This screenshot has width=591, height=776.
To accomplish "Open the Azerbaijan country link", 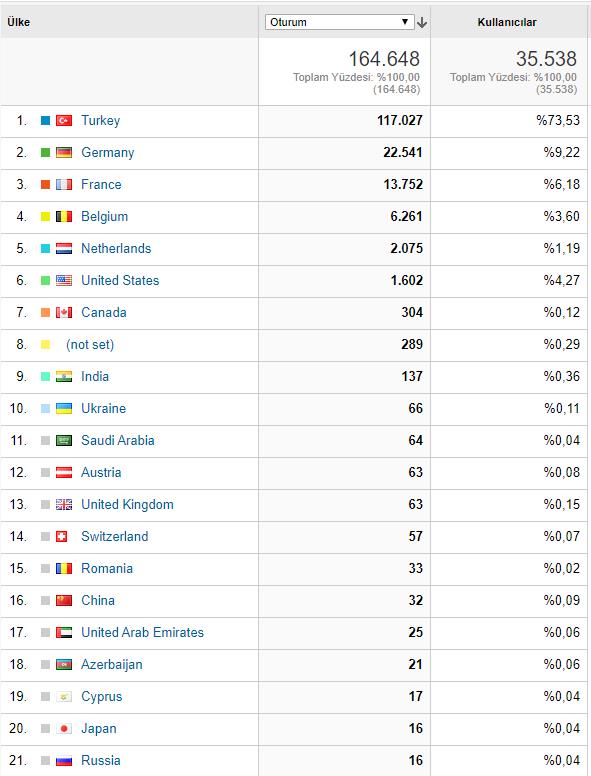I will [x=112, y=664].
